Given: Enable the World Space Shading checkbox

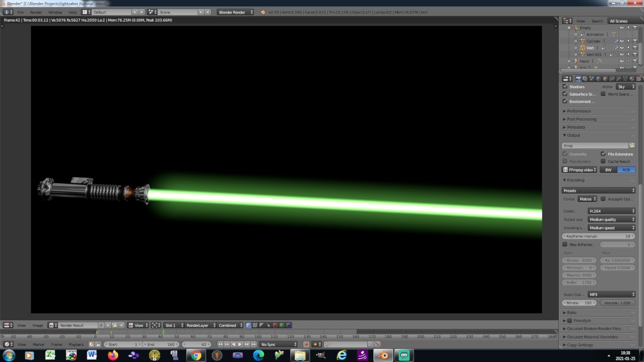Looking at the screenshot, I should point(603,94).
